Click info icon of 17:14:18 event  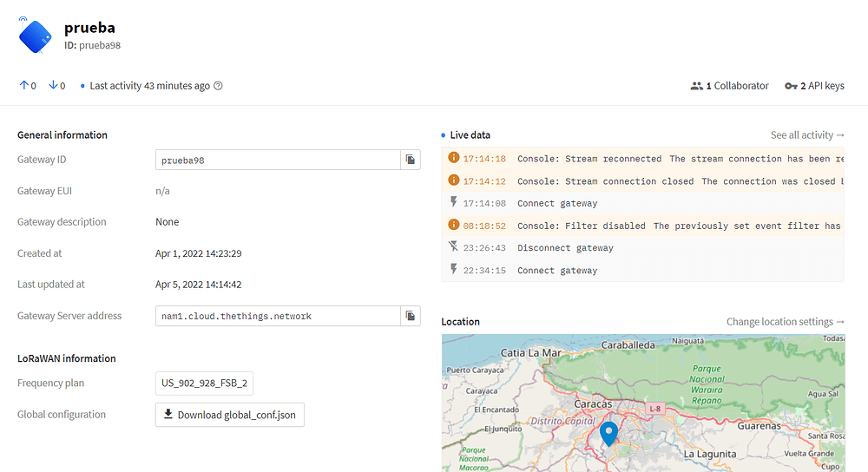pos(453,158)
